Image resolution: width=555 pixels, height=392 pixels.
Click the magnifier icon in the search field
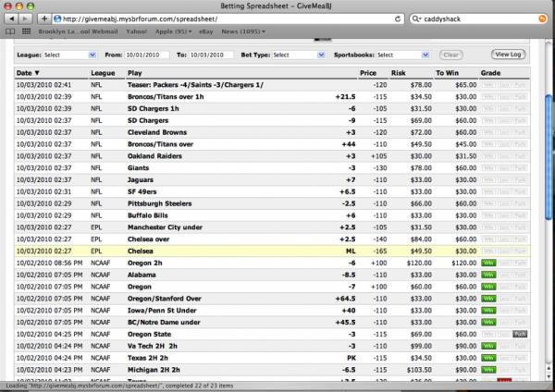[x=417, y=18]
